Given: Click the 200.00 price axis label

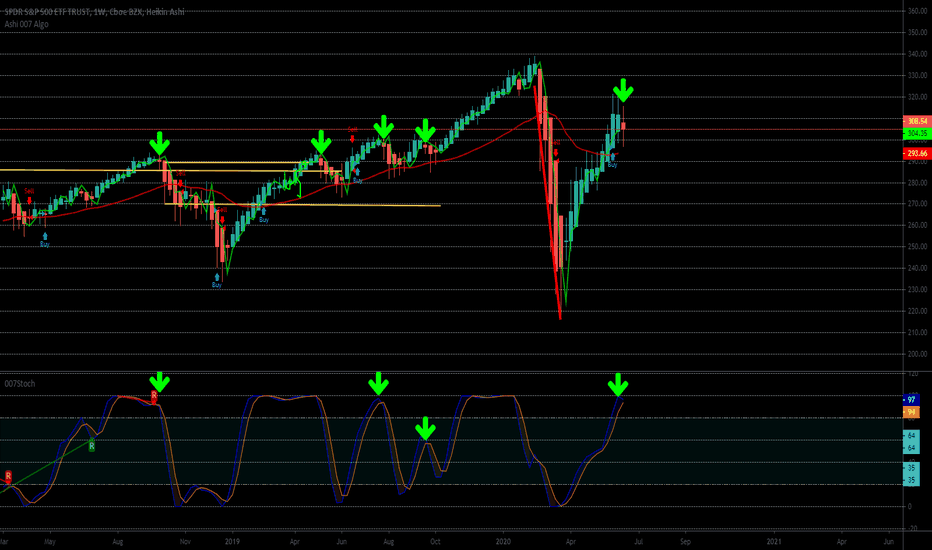Looking at the screenshot, I should coord(918,354).
